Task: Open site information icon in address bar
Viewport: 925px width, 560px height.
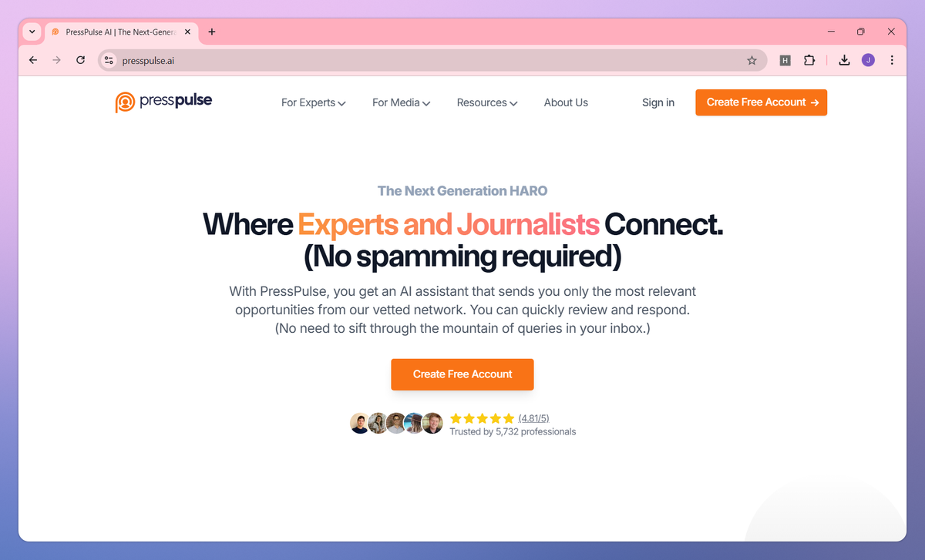Action: pyautogui.click(x=109, y=60)
